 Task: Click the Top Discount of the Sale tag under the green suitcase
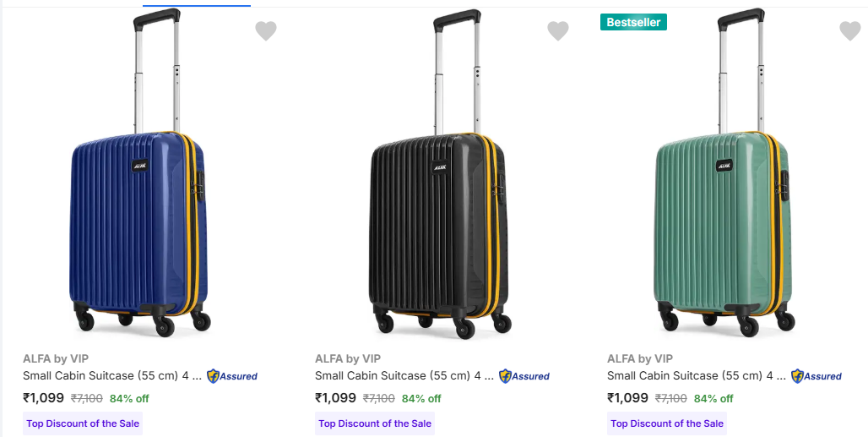click(x=667, y=423)
